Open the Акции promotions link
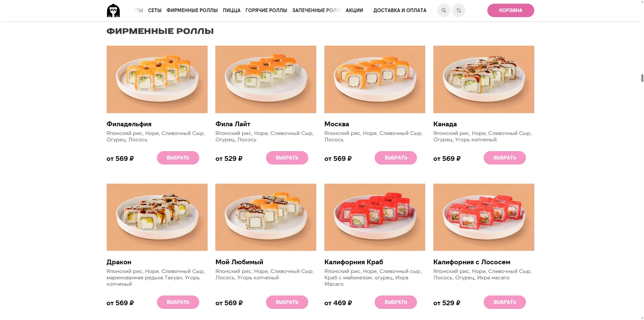 354,10
